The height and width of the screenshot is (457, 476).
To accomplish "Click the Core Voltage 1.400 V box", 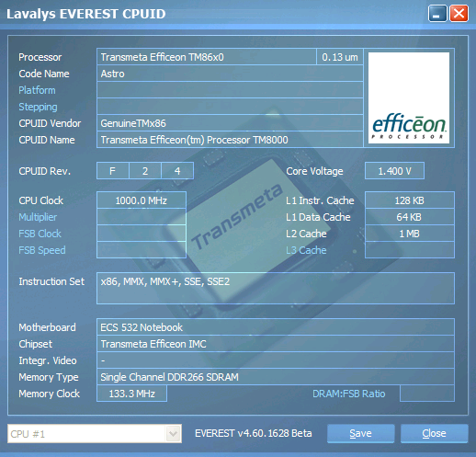I will coord(394,171).
